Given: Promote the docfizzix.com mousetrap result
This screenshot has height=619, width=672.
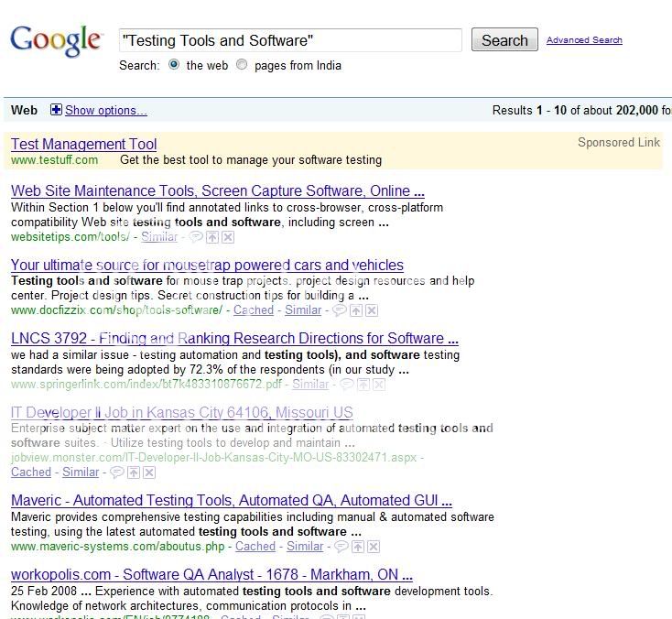Looking at the screenshot, I should [x=355, y=310].
